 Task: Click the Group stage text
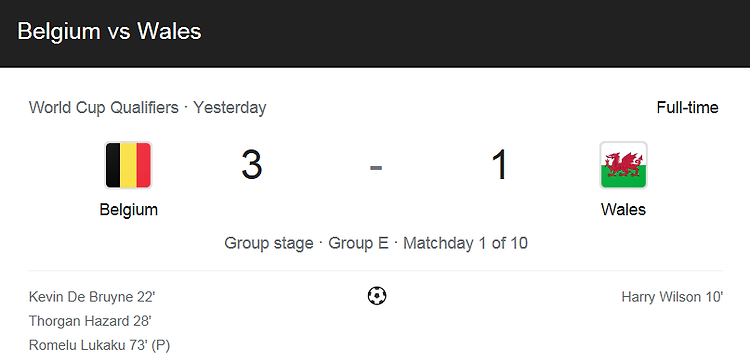pyautogui.click(x=269, y=243)
